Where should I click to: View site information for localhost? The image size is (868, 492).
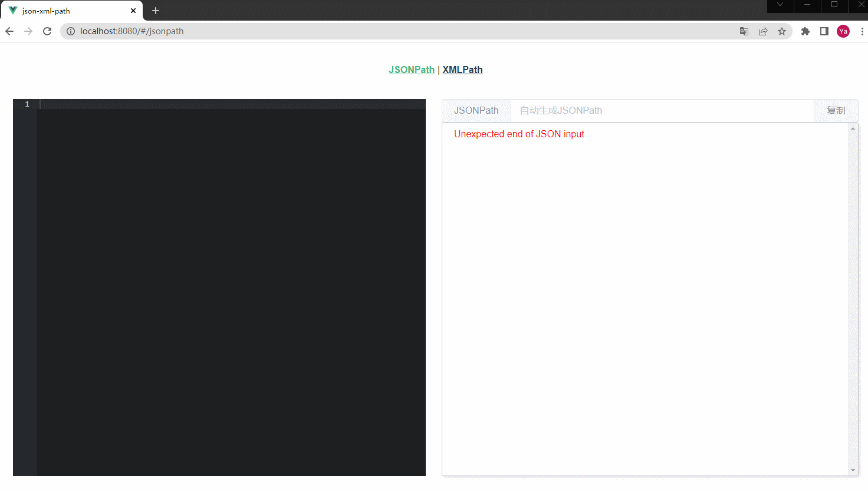(x=70, y=31)
